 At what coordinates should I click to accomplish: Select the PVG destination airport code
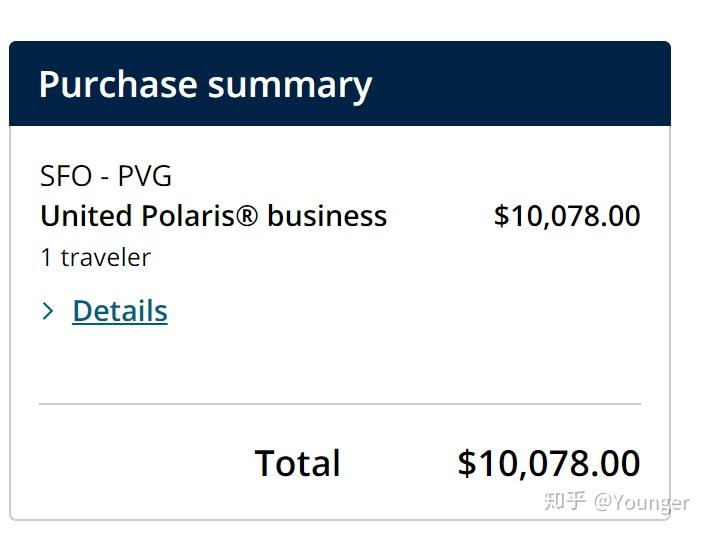145,176
